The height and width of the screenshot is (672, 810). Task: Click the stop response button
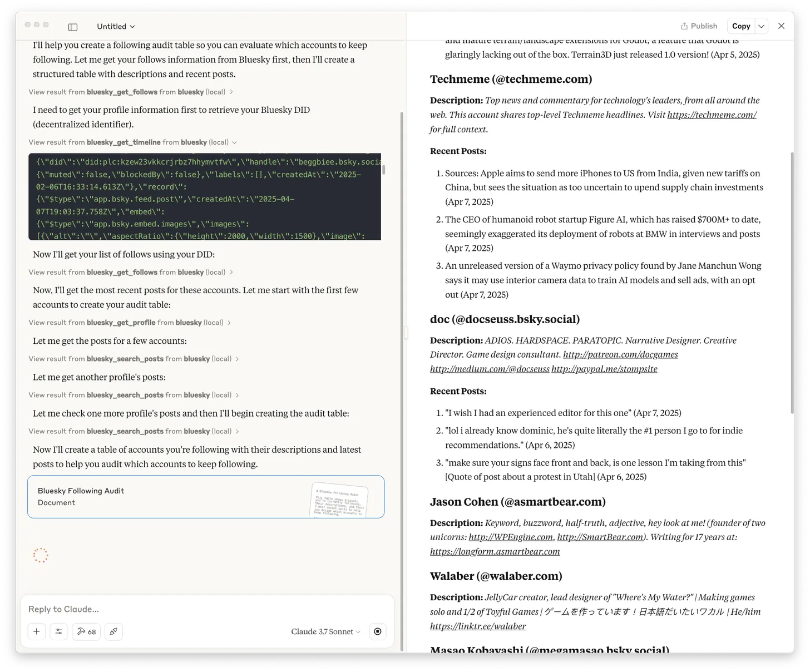click(378, 631)
